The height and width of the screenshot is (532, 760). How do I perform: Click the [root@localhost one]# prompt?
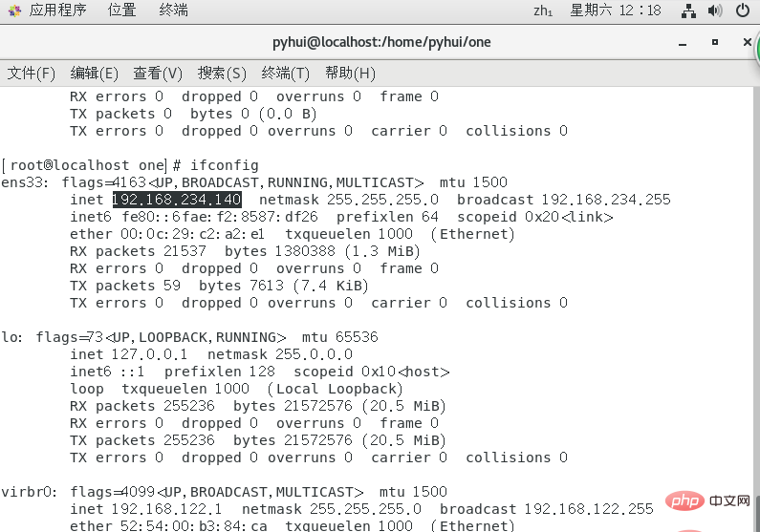pyautogui.click(x=91, y=165)
